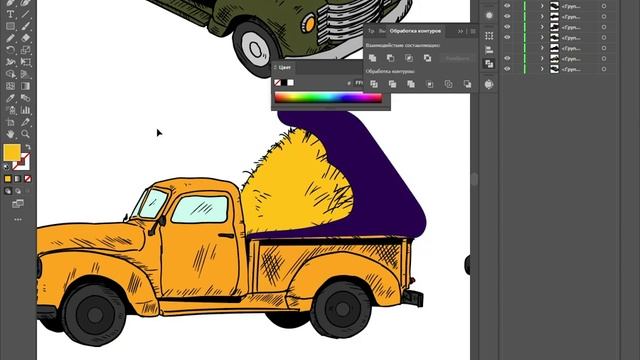
Task: Click Unite shape mode in Pathfinder
Action: coord(372,58)
